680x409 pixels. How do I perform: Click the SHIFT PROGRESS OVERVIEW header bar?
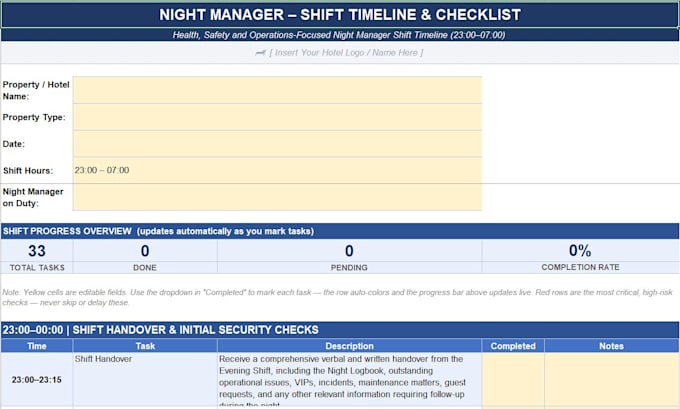tap(340, 231)
